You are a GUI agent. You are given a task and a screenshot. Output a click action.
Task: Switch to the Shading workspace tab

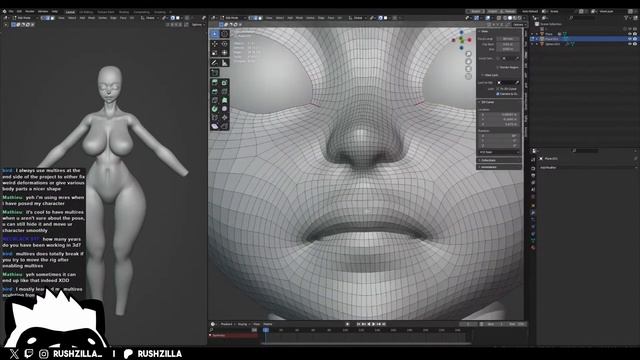point(124,12)
